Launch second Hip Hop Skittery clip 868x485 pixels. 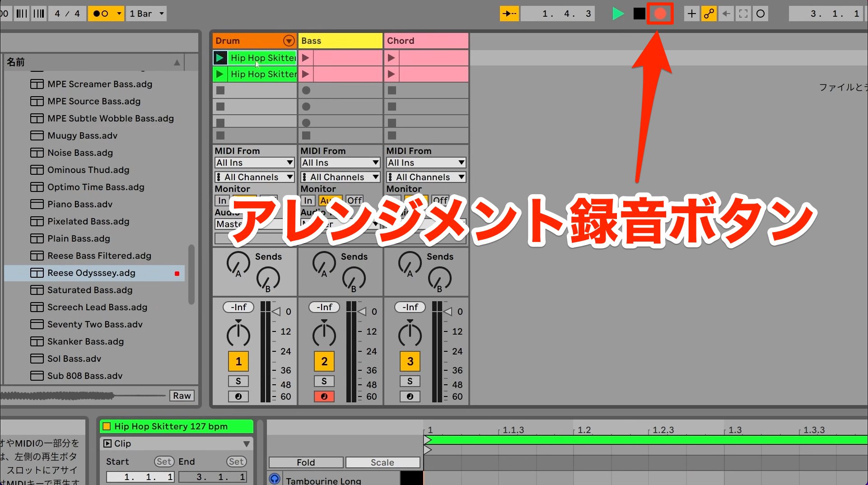coord(220,74)
